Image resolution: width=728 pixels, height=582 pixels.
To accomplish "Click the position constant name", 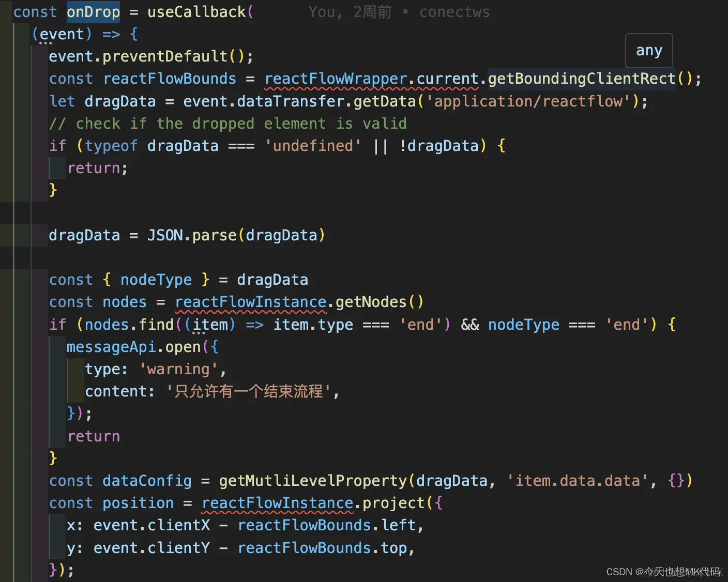I will pyautogui.click(x=138, y=503).
